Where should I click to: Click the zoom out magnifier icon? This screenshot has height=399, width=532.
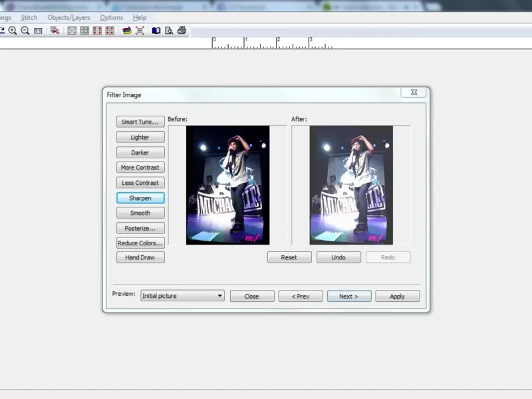pos(25,31)
